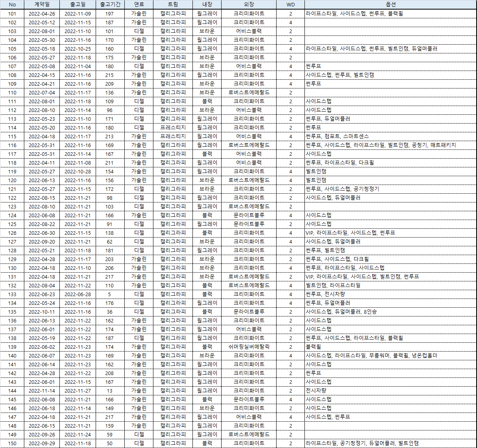Click row number 125 cell
This screenshot has width=477, height=448.
[x=12, y=224]
